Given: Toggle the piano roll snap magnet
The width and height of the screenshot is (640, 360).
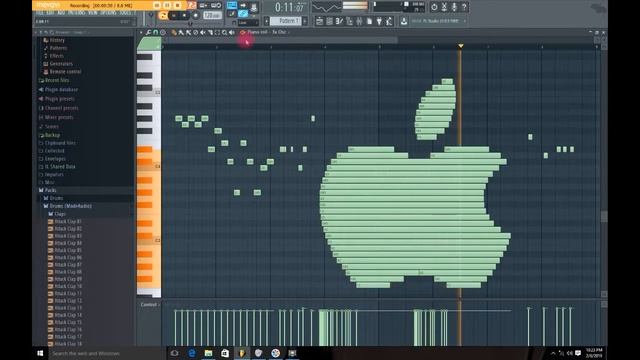Looking at the screenshot, I should pyautogui.click(x=156, y=32).
